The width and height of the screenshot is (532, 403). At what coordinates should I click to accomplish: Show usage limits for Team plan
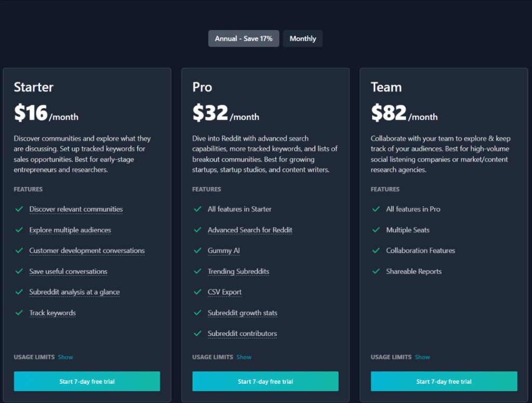pyautogui.click(x=422, y=357)
